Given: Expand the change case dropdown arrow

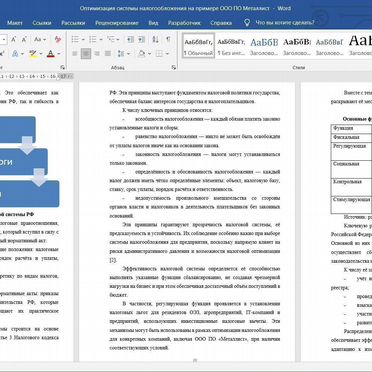Looking at the screenshot, I should coord(44,40).
